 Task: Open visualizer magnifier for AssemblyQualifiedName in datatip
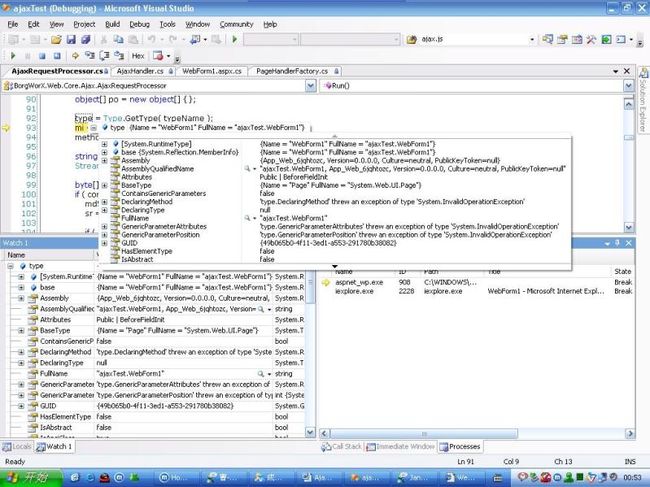coord(247,169)
